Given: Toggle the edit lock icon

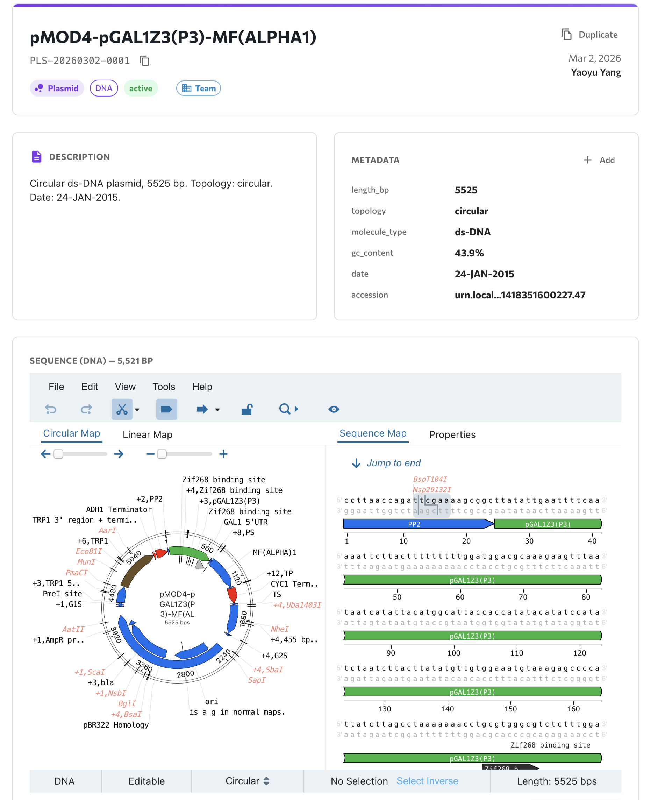Looking at the screenshot, I should 247,409.
